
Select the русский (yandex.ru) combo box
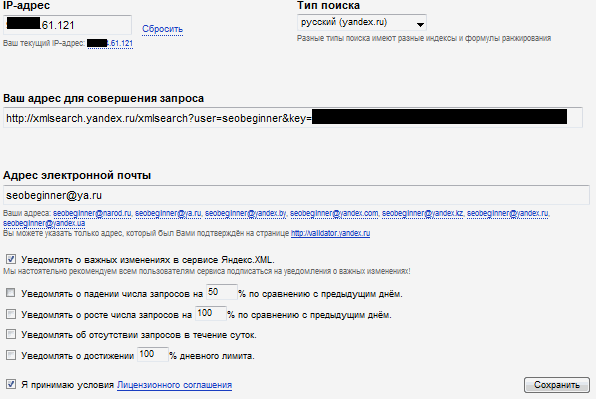(x=361, y=22)
